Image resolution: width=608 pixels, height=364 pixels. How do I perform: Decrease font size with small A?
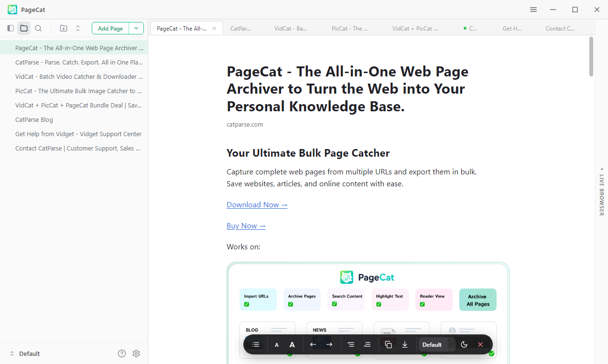(x=277, y=345)
